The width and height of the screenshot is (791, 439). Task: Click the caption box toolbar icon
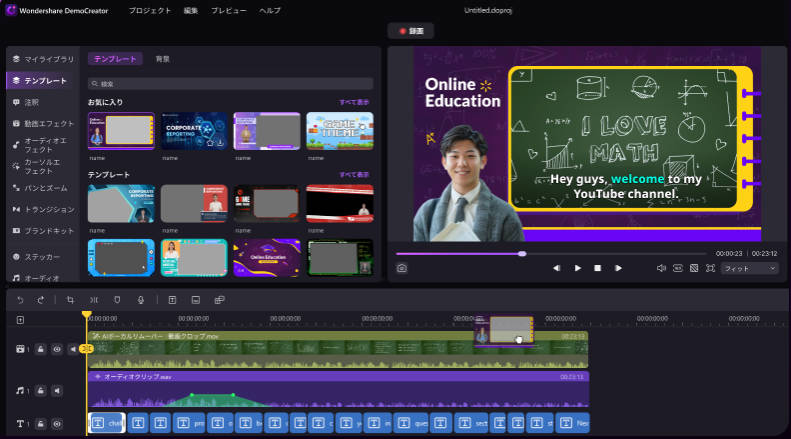click(196, 300)
